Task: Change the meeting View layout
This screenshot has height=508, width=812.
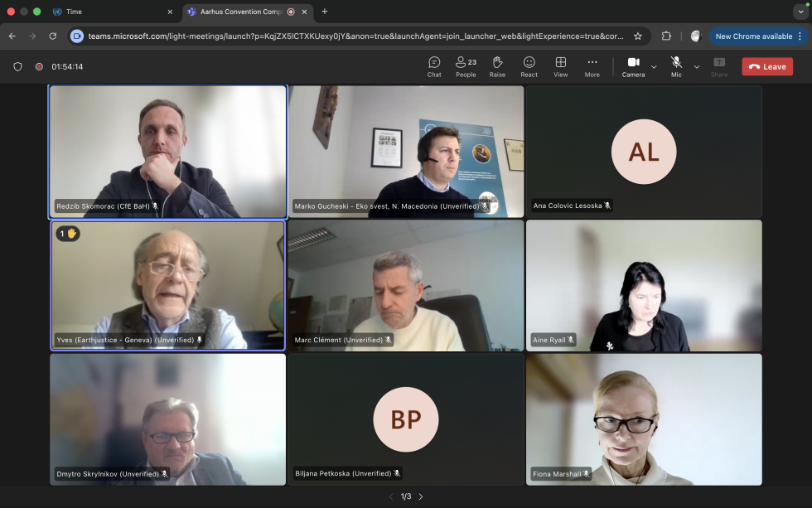Action: point(561,66)
